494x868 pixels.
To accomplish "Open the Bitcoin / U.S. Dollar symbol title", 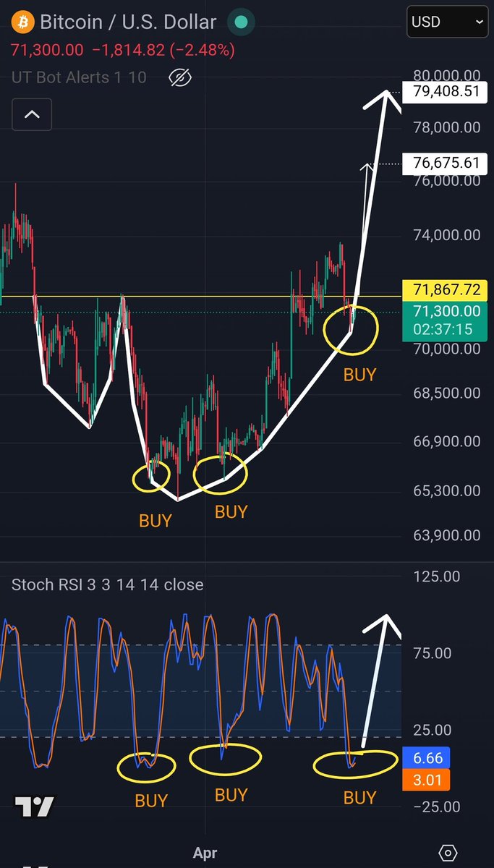I will coord(128,22).
